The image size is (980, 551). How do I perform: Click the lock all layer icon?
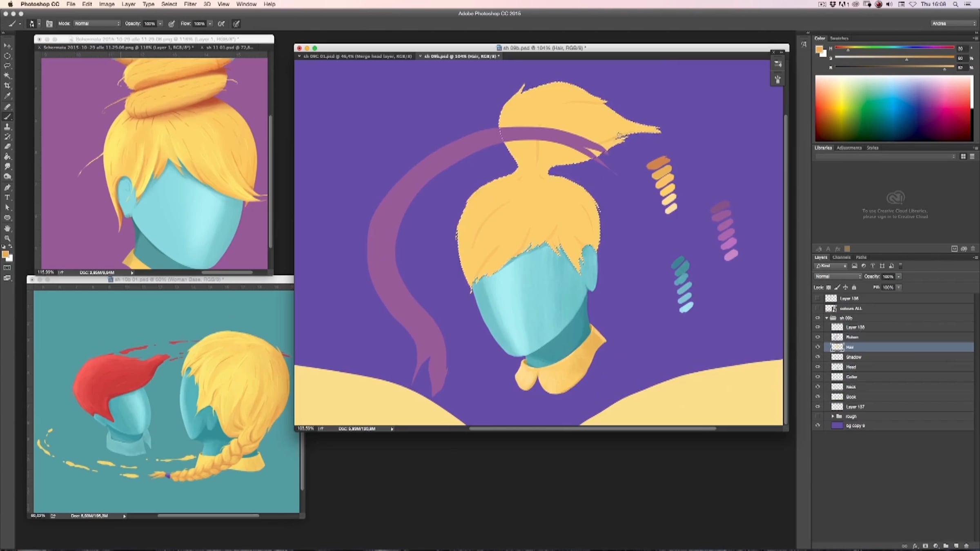coord(854,287)
